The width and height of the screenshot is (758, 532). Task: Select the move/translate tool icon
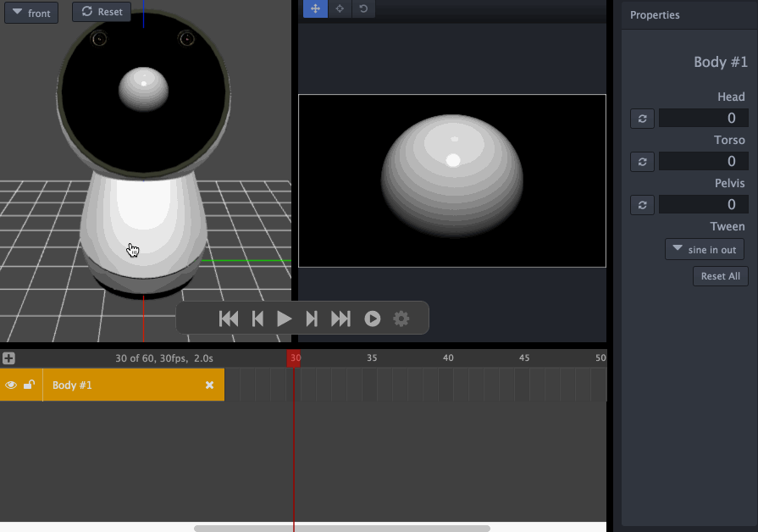(x=315, y=8)
